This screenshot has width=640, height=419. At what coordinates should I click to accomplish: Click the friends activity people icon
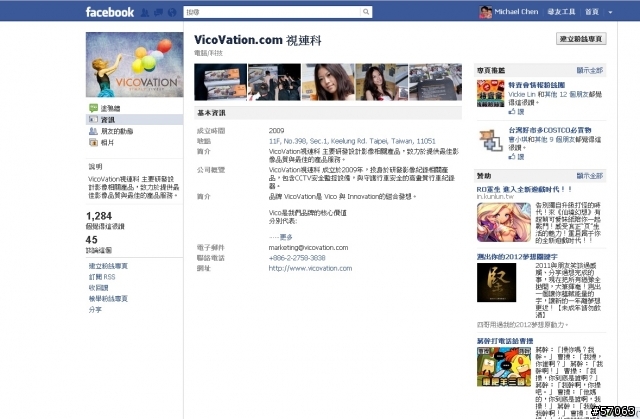click(x=93, y=131)
